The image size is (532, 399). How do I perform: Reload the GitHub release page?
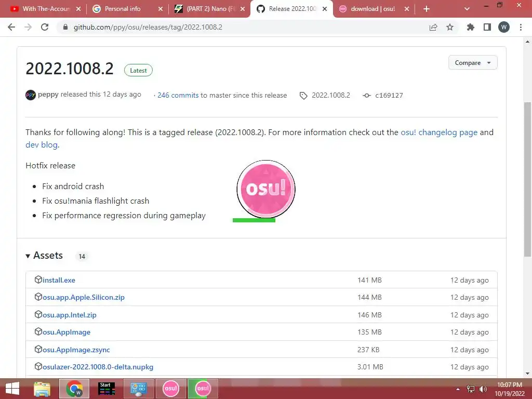[x=45, y=27]
